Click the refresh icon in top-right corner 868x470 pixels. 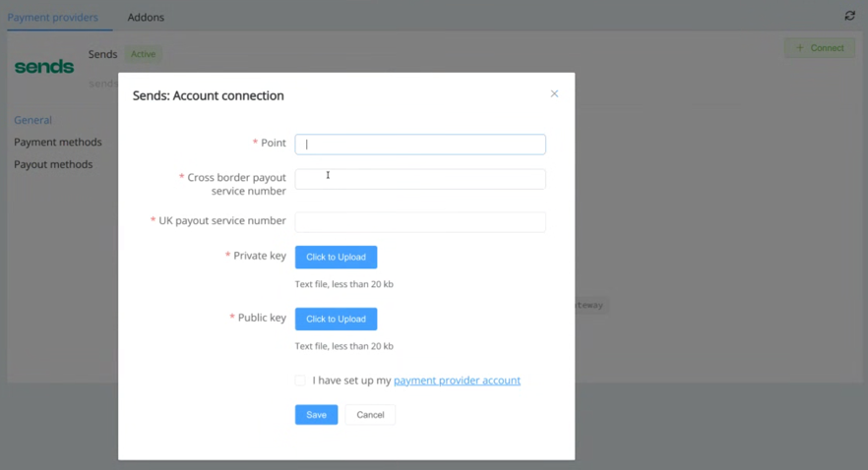849,16
